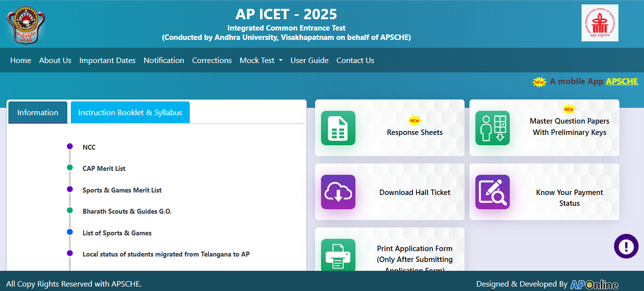Open the NCC link
Screen dimensions: 644x291
[89, 147]
